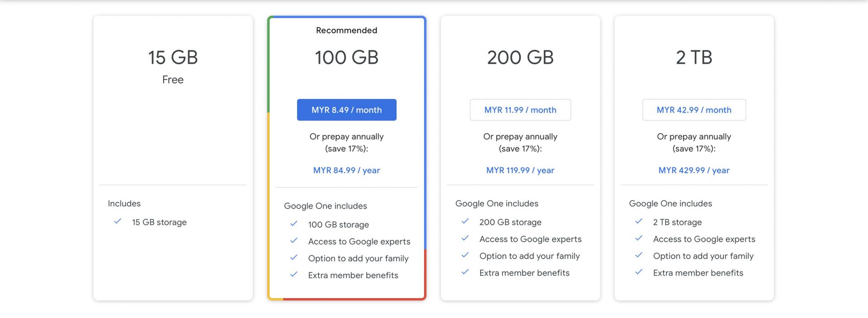The image size is (868, 318).
Task: Click the Recommended label on the 100 GB card
Action: 346,30
